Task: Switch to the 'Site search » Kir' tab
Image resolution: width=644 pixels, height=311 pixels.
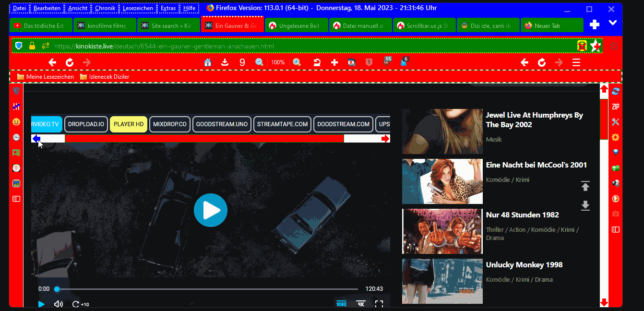Action: pyautogui.click(x=168, y=25)
